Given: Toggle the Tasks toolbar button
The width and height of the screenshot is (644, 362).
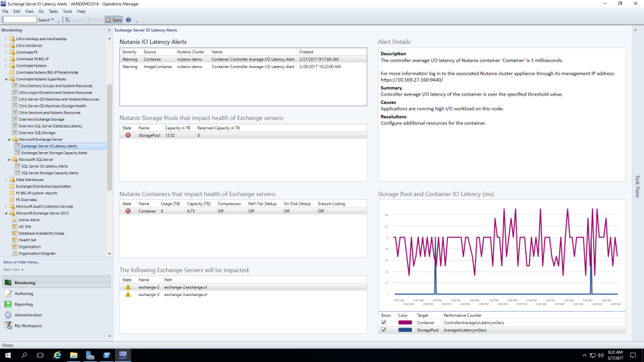Looking at the screenshot, I should tap(114, 19).
